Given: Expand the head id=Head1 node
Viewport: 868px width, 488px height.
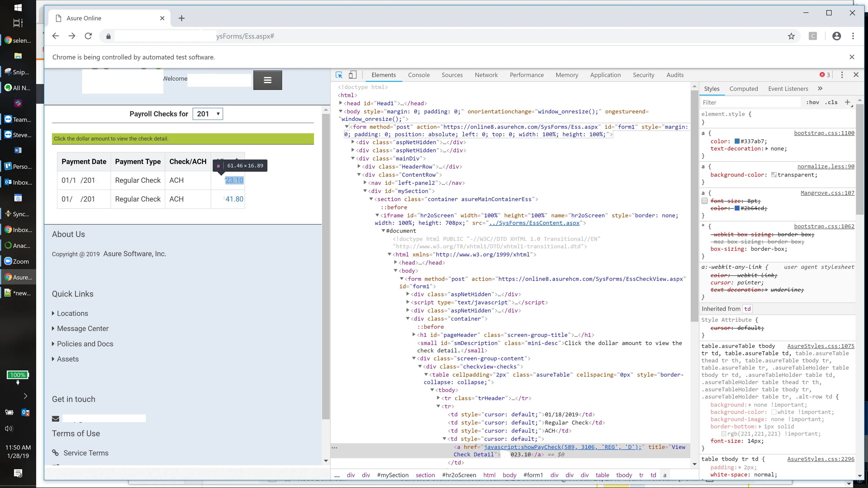Looking at the screenshot, I should pos(341,103).
